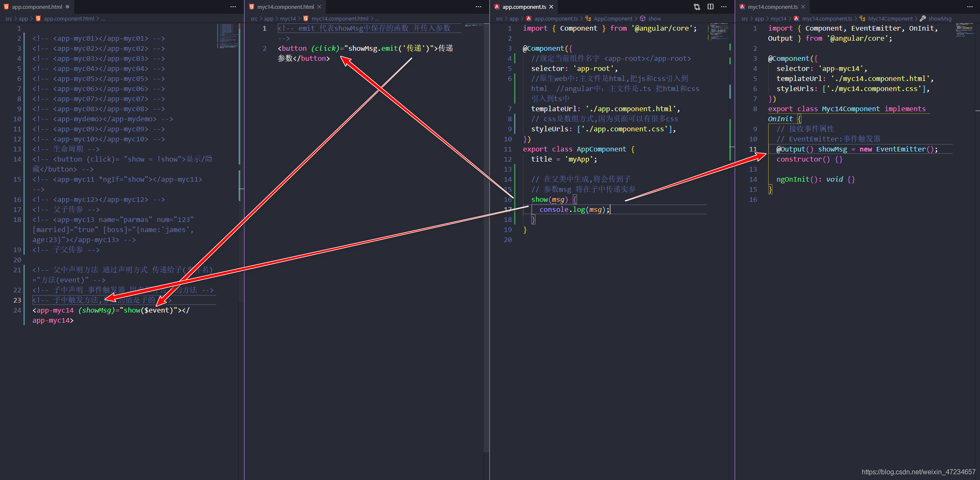
Task: Close the myc14.component.ts tab
Action: 803,7
